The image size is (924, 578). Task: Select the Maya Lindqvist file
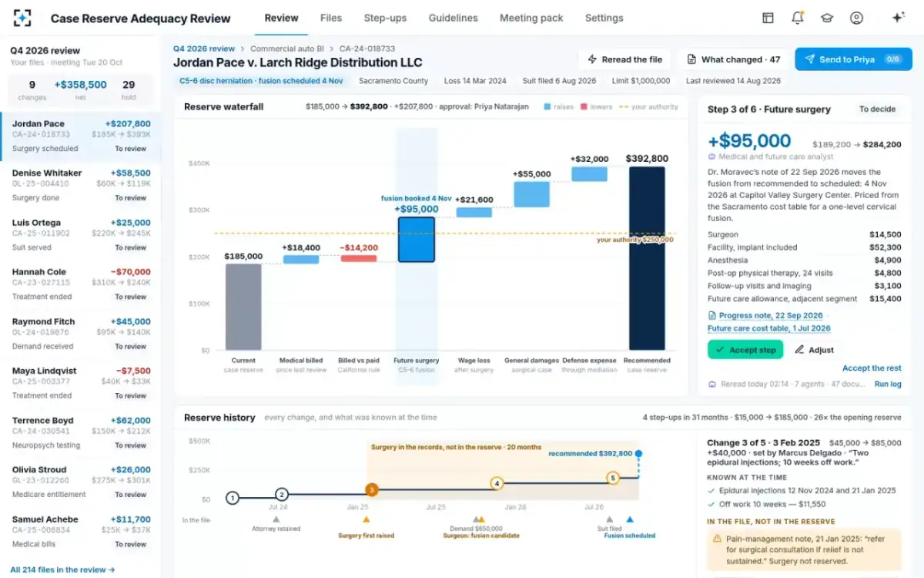point(81,383)
